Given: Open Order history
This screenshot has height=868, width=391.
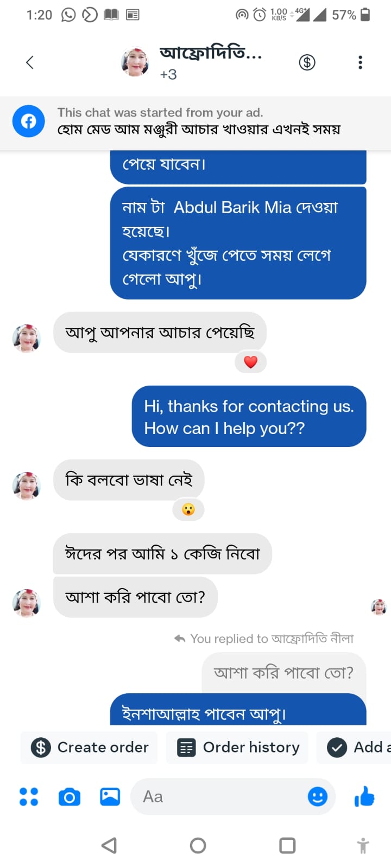Looking at the screenshot, I should [237, 748].
